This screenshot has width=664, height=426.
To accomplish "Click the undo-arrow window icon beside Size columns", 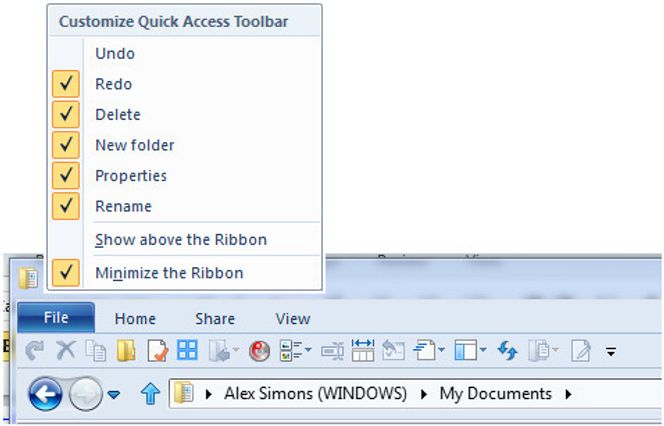I will point(393,350).
